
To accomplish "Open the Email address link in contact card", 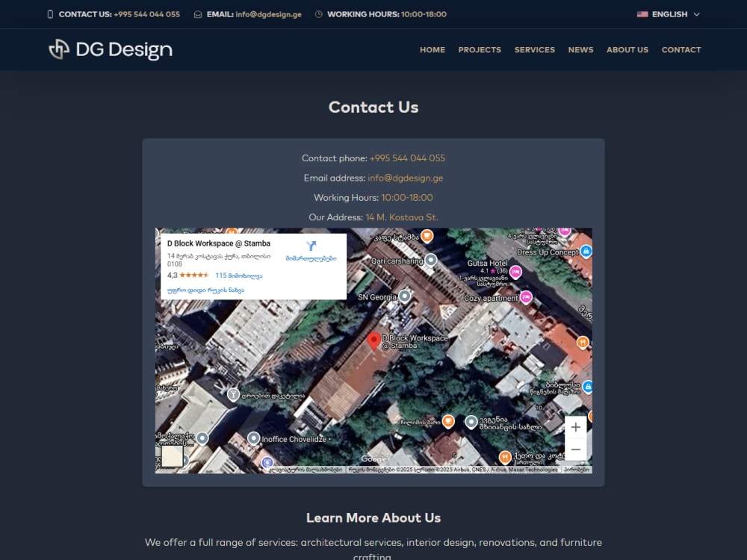I will point(406,178).
